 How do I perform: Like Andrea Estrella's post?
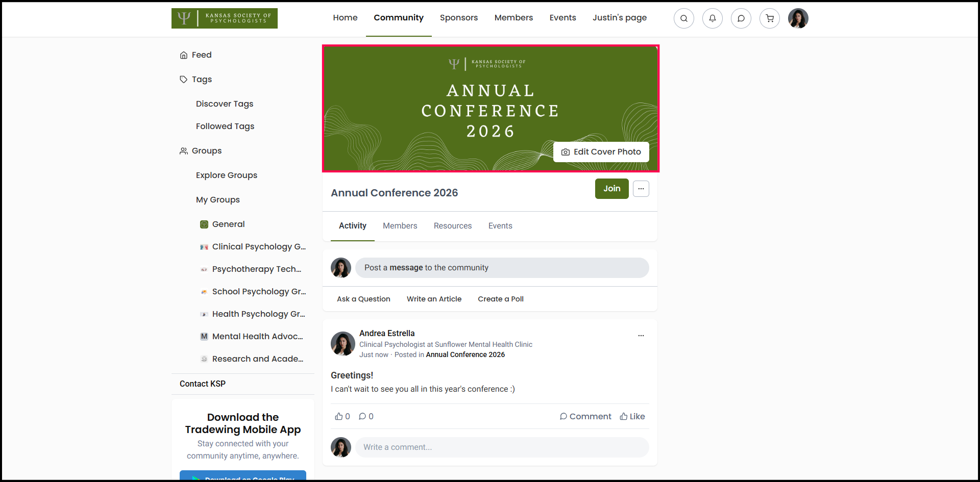click(x=632, y=416)
